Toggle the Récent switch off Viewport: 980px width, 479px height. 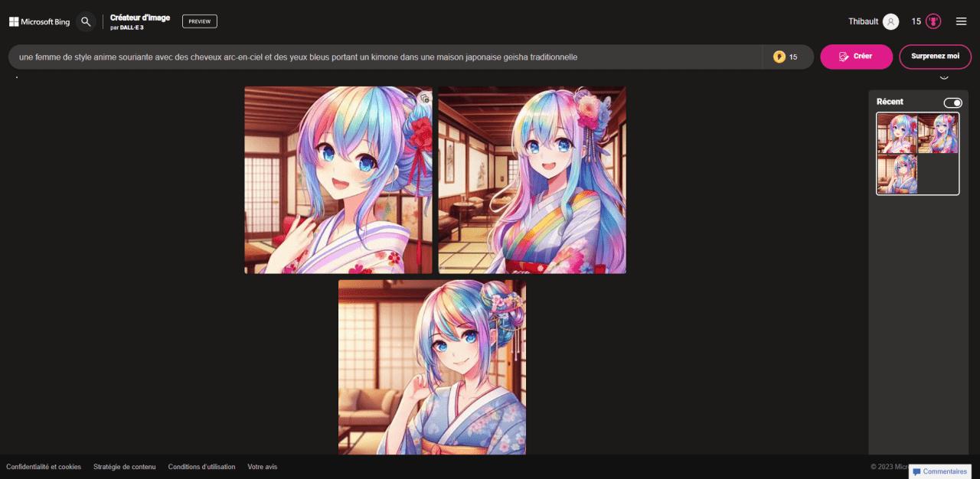pyautogui.click(x=953, y=102)
